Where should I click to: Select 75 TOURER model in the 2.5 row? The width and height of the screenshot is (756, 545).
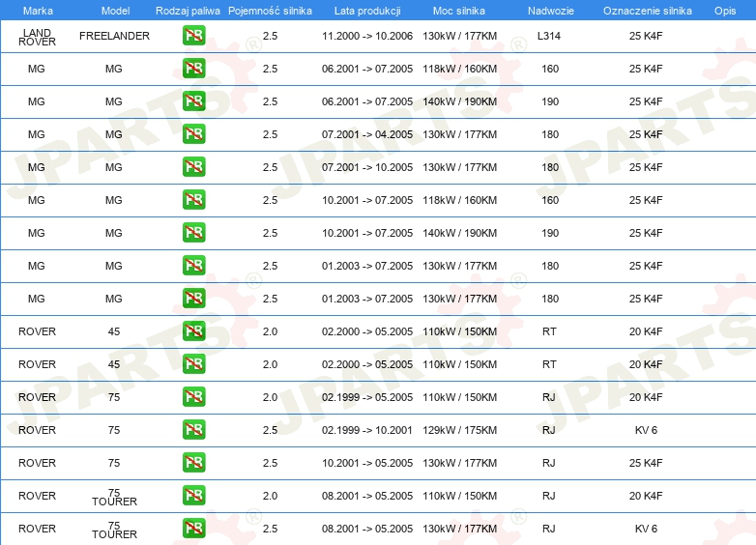click(114, 531)
